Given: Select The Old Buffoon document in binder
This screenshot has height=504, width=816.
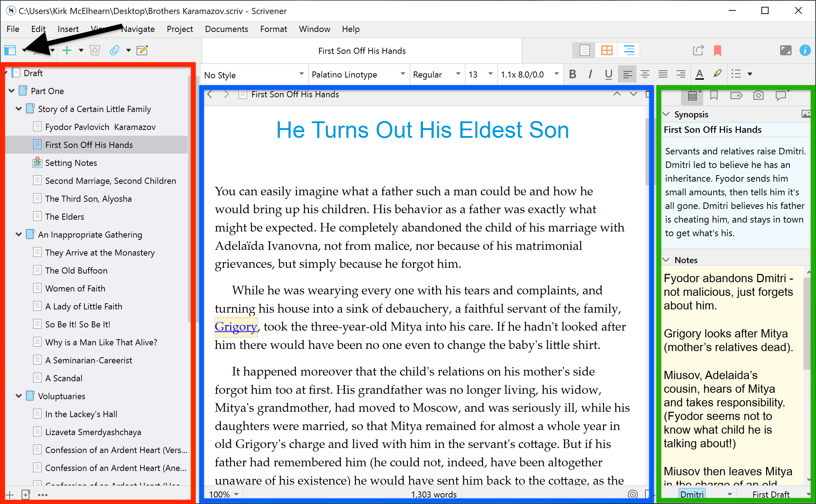Looking at the screenshot, I should [76, 270].
